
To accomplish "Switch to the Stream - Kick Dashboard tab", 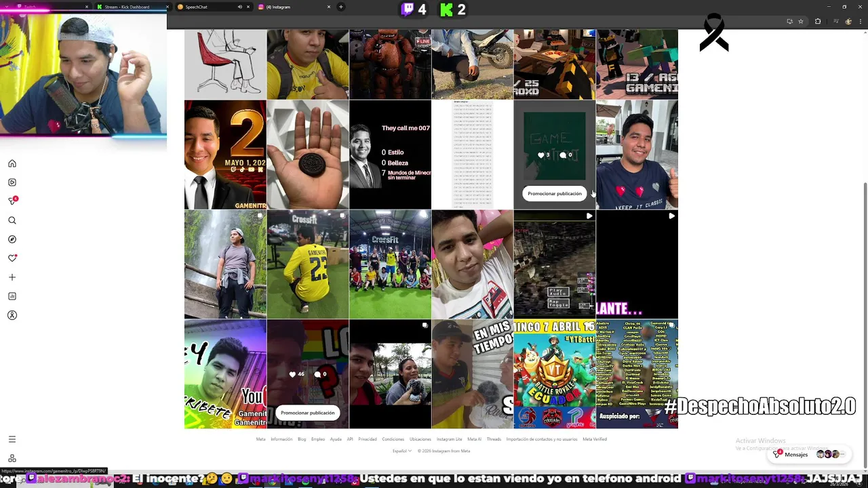I will [x=132, y=7].
